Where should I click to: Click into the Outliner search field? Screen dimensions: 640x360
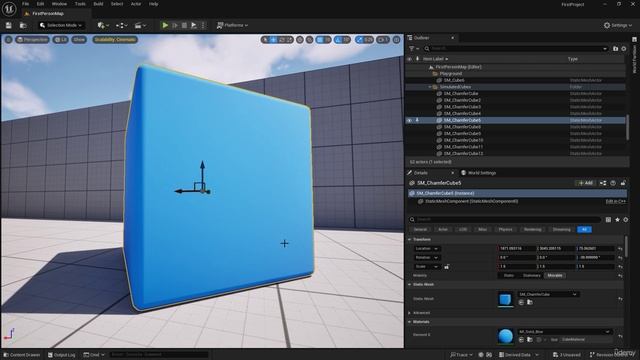[516, 49]
